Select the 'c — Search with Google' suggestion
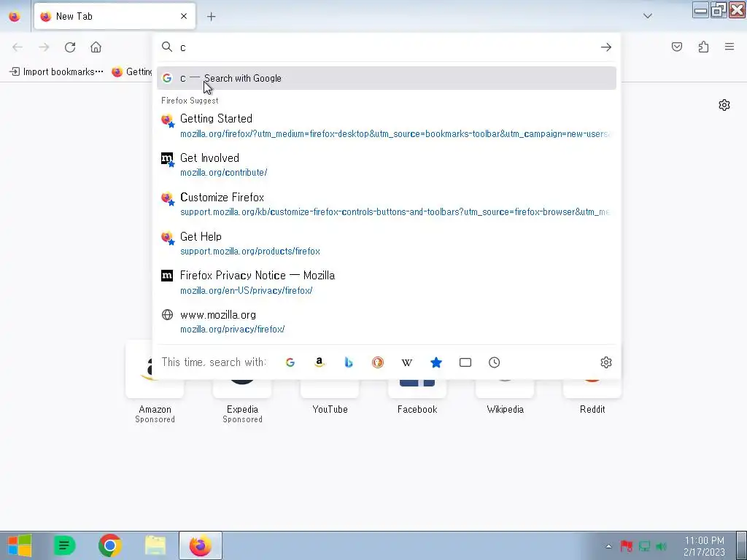This screenshot has height=560, width=747. coord(387,78)
